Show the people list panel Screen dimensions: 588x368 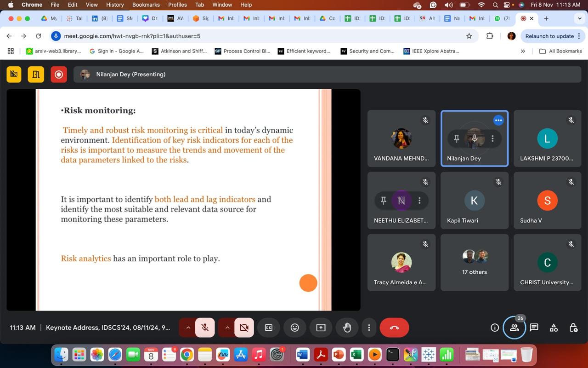click(514, 328)
